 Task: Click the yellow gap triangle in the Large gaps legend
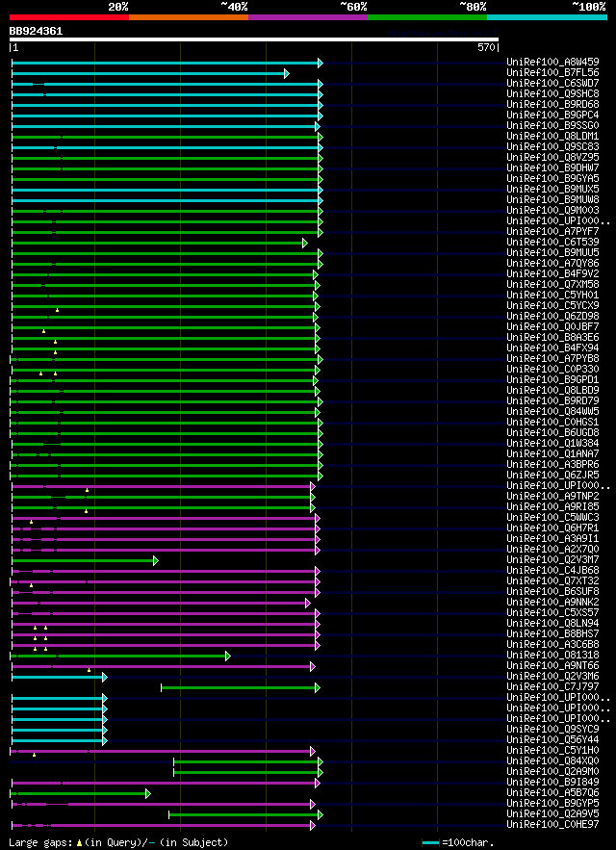point(79,843)
